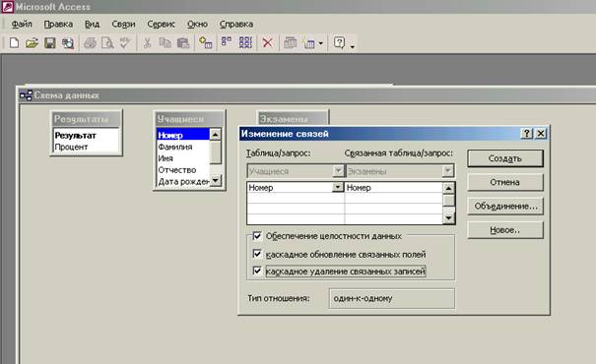The width and height of the screenshot is (596, 364).
Task: Click the Save diskette icon
Action: tap(50, 43)
